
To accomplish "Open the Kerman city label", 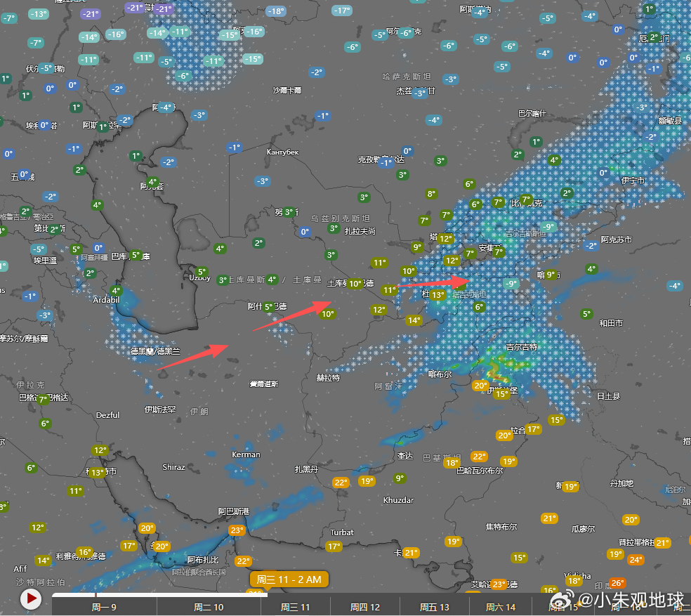I will [246, 454].
